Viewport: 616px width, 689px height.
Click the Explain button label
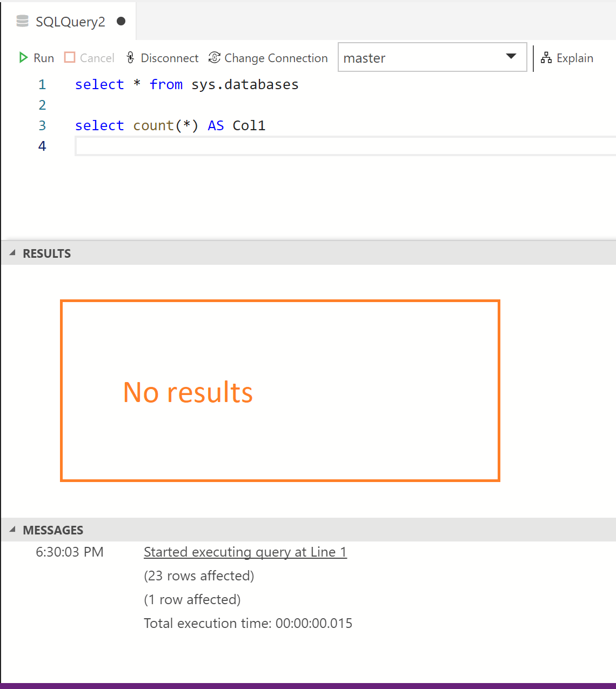coord(574,58)
